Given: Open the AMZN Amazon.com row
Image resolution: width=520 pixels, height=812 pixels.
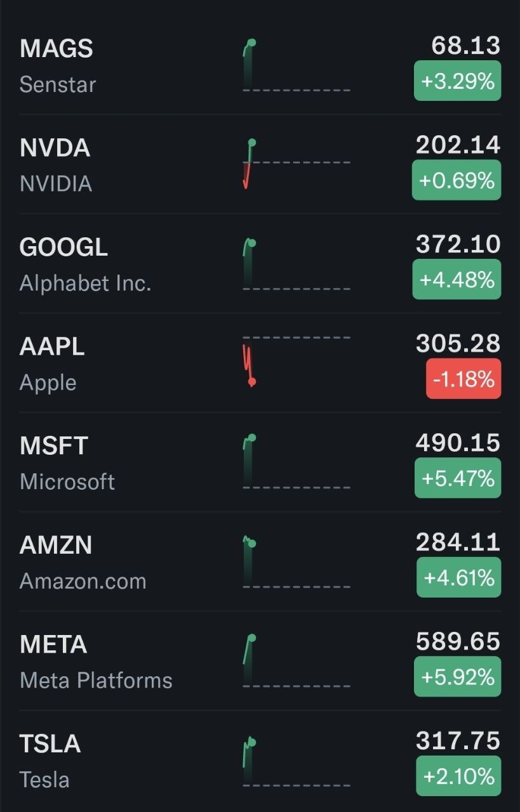Looking at the screenshot, I should [260, 561].
